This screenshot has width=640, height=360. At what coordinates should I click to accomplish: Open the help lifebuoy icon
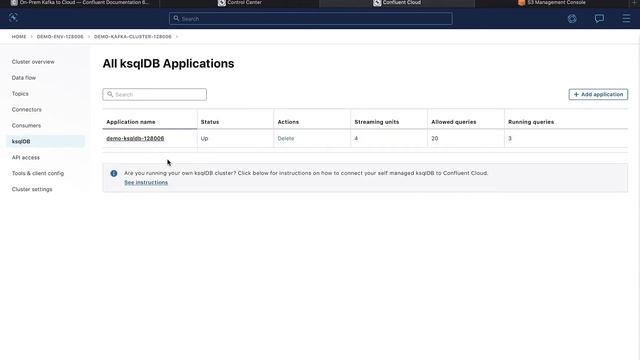coord(572,18)
